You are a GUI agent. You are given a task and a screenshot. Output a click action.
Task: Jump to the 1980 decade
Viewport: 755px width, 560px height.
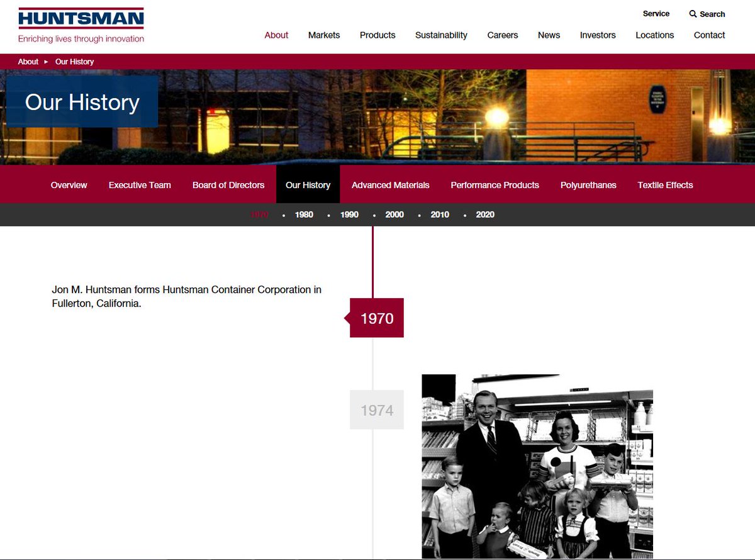[x=304, y=215]
